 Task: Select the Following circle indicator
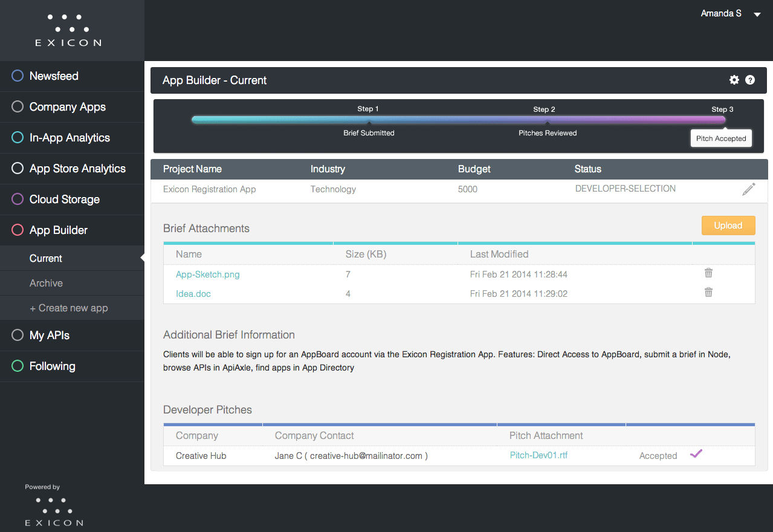coord(18,366)
